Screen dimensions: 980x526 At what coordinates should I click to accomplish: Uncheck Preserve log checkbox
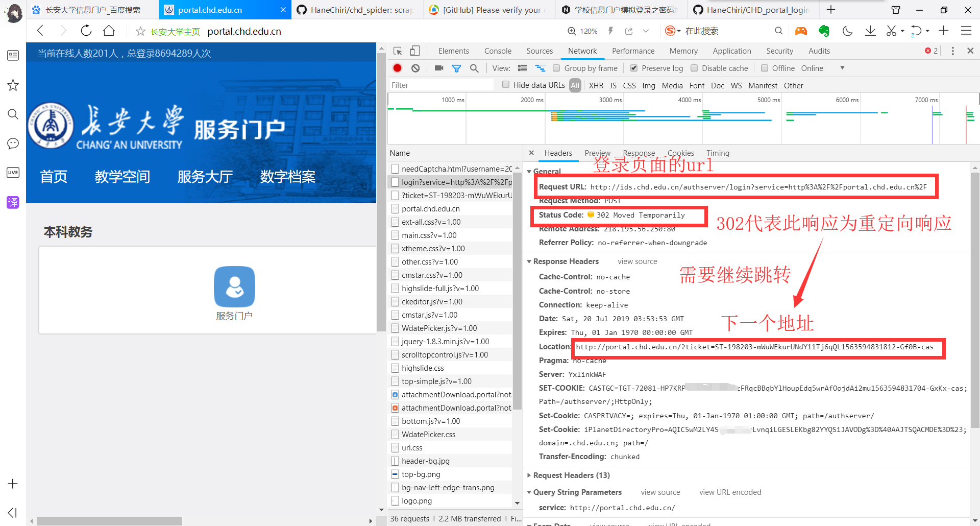634,68
